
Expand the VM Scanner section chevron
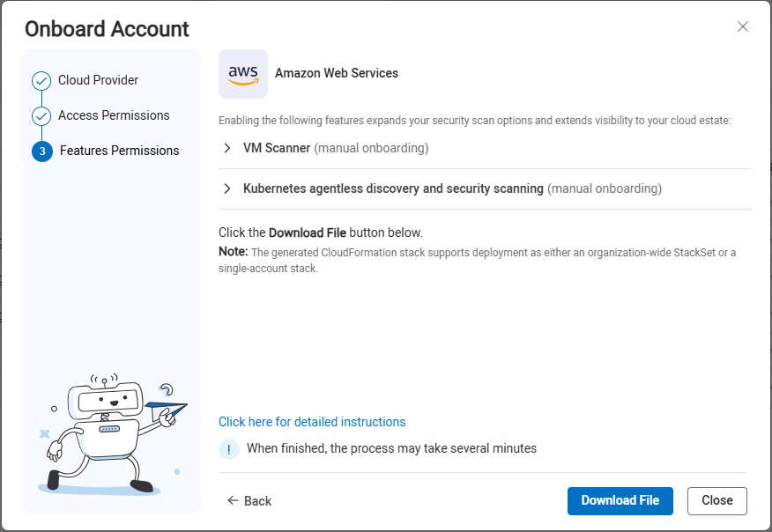click(x=227, y=149)
